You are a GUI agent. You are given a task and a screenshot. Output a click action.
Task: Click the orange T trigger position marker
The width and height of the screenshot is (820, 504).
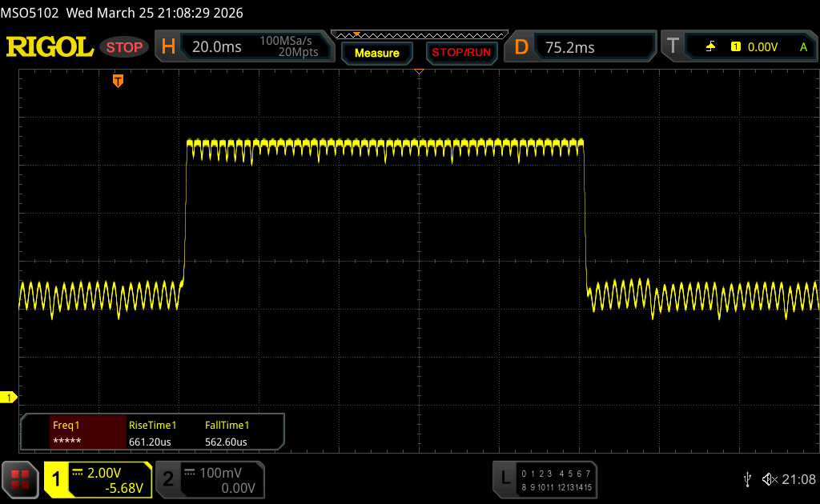pyautogui.click(x=119, y=81)
